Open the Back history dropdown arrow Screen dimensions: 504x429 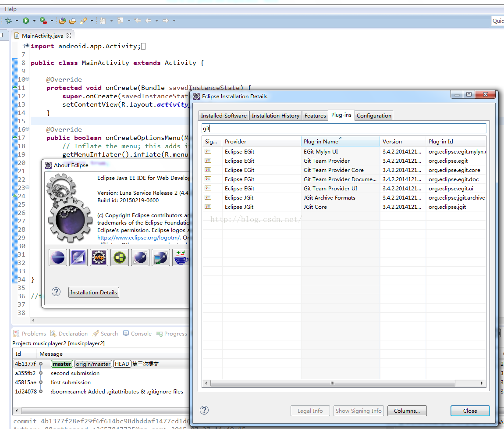point(156,21)
